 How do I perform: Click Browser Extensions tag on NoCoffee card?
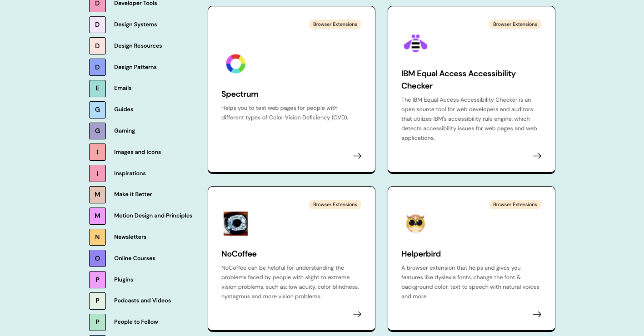pos(335,205)
